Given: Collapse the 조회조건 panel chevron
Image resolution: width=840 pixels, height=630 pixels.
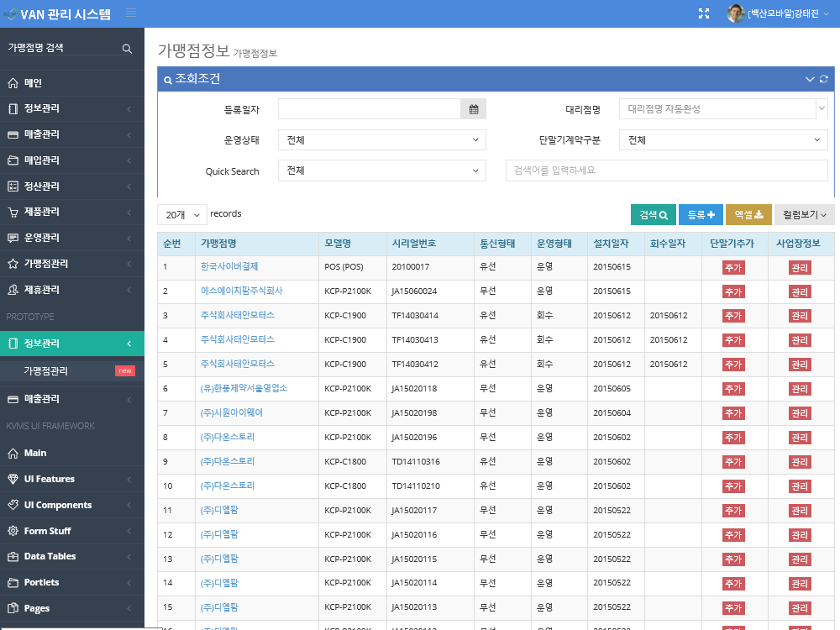Looking at the screenshot, I should tap(810, 79).
